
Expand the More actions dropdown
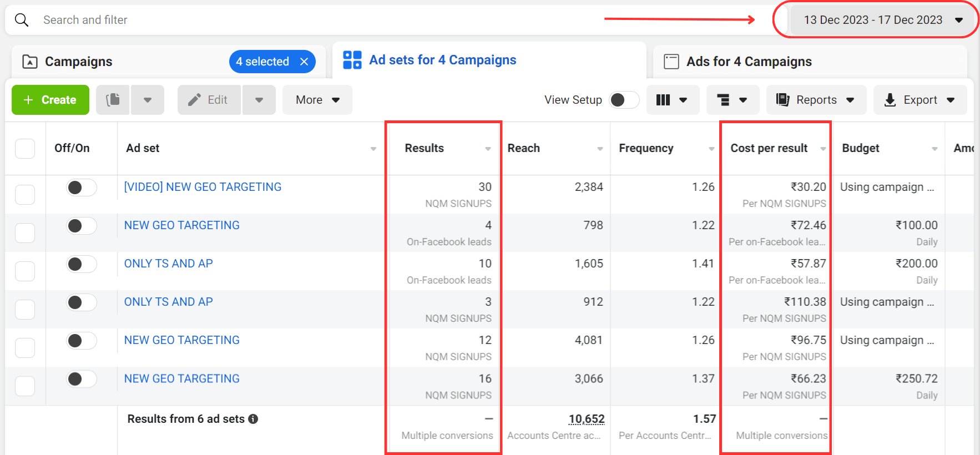tap(317, 100)
